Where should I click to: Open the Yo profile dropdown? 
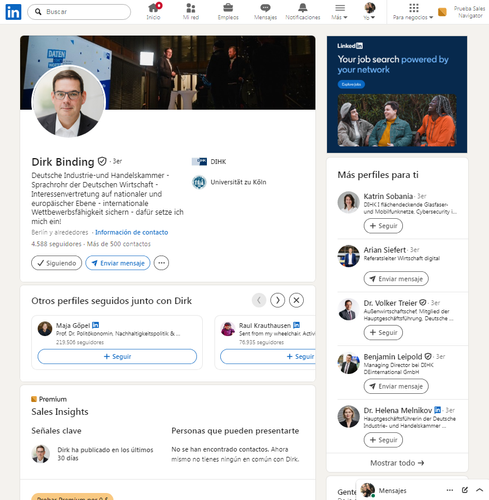click(x=369, y=12)
